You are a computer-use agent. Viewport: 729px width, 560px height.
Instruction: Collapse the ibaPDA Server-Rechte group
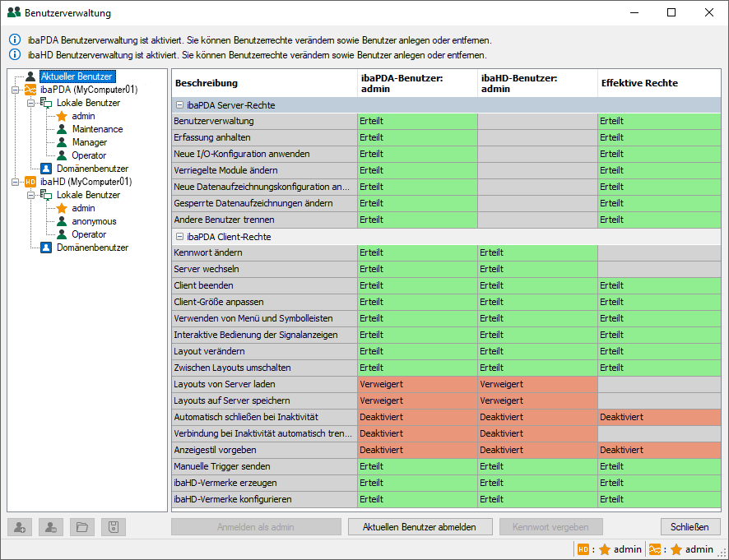tap(179, 105)
